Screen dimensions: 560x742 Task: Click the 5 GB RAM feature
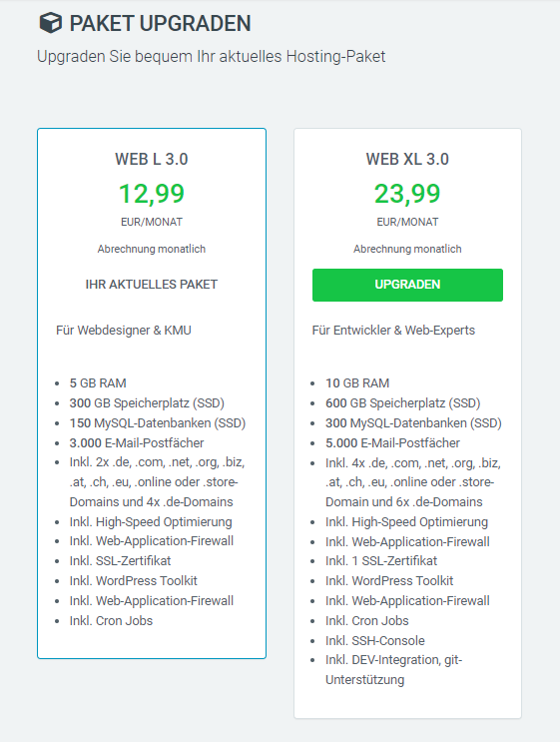click(98, 382)
